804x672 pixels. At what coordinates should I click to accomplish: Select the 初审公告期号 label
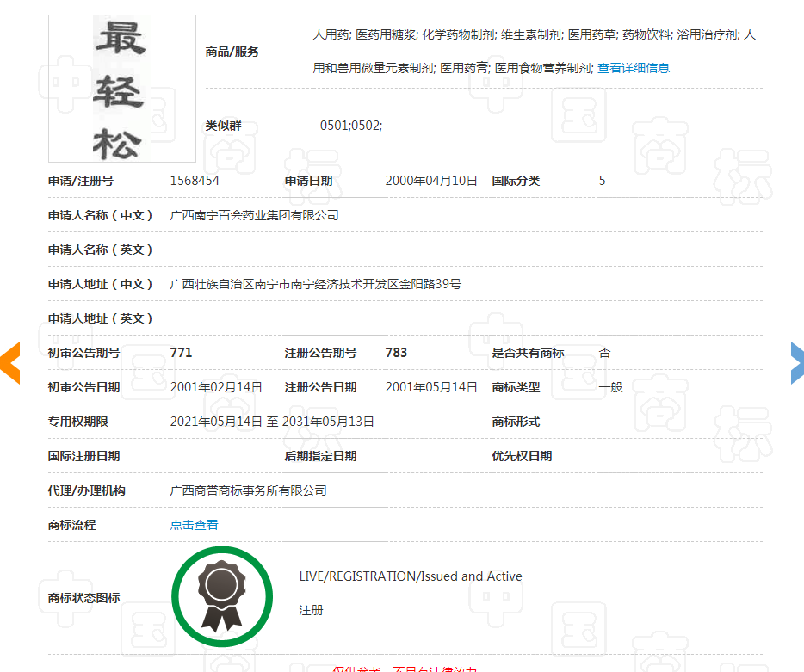pos(84,353)
